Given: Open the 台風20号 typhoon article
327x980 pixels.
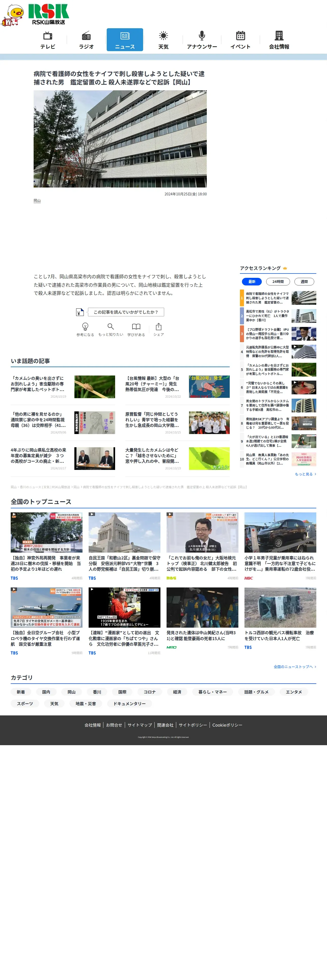Looking at the screenshot, I should (178, 386).
